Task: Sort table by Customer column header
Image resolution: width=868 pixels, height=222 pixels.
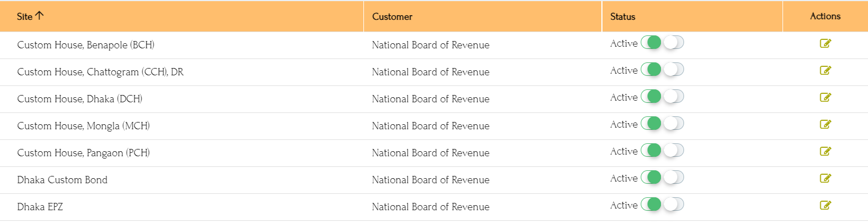Action: click(x=392, y=16)
